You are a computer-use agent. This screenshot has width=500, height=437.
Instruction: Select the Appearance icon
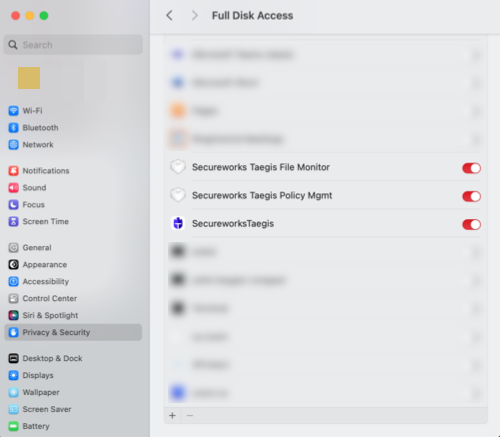pos(13,265)
